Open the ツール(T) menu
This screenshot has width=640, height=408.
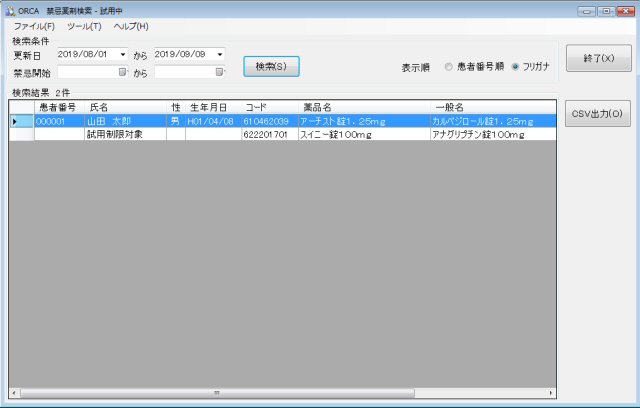coord(84,26)
